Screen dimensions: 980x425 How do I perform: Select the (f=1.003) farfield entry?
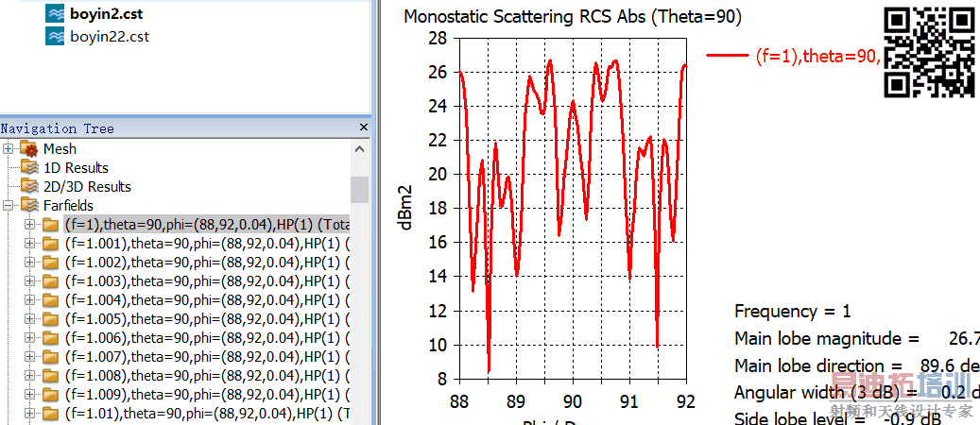pos(207,281)
